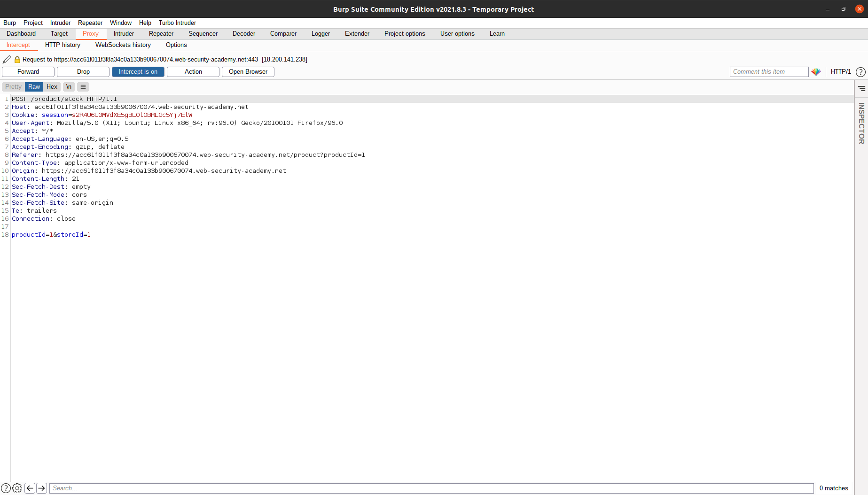The image size is (868, 495).
Task: Go to previous search match arrow
Action: coord(30,488)
